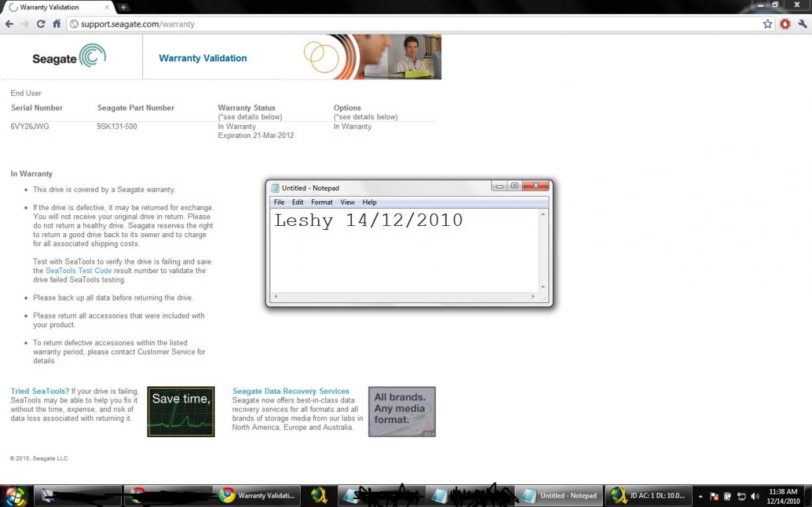The width and height of the screenshot is (812, 507).
Task: Click the 'Seagate Part Number' column header
Action: pos(136,108)
